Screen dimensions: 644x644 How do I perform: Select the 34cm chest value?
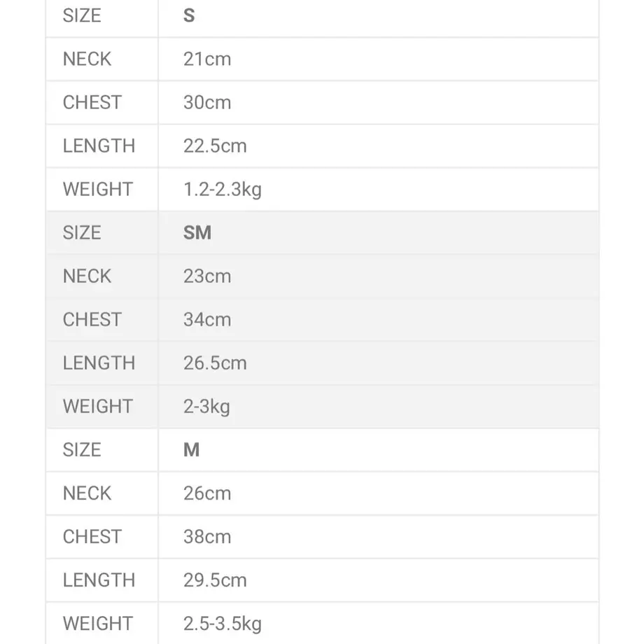tap(207, 320)
